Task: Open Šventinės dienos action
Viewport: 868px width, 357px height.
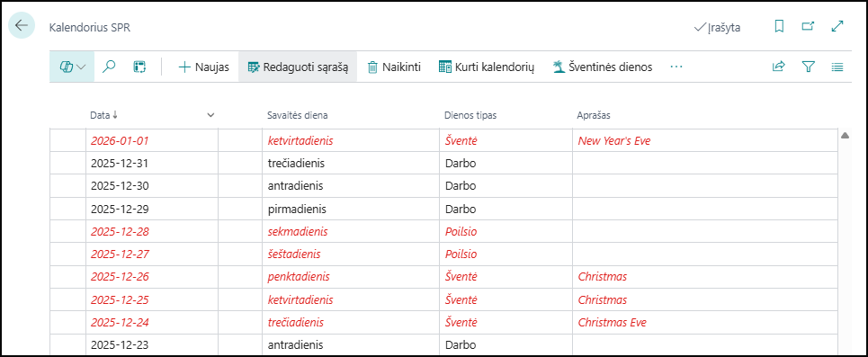Action: tap(603, 67)
